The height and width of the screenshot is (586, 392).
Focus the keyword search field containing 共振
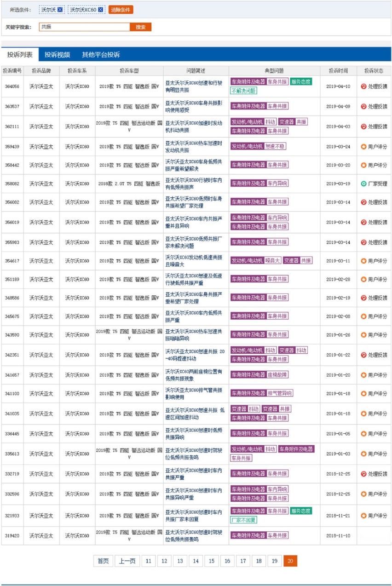coord(85,27)
